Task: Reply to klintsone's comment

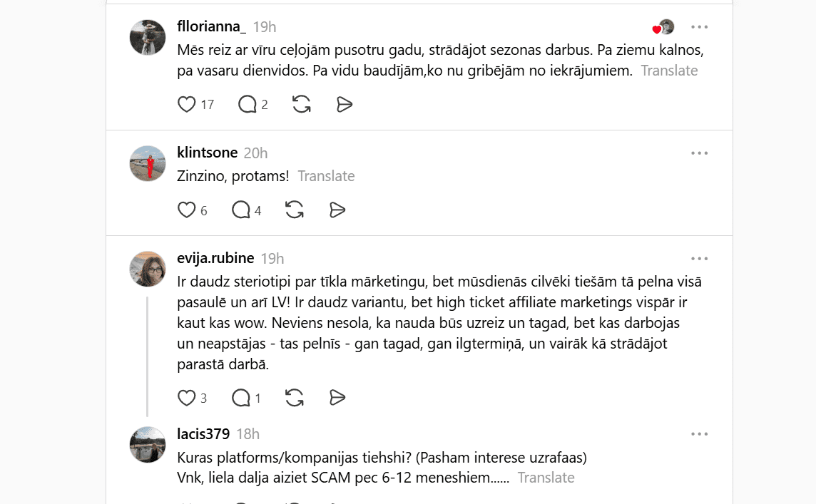Action: [241, 210]
